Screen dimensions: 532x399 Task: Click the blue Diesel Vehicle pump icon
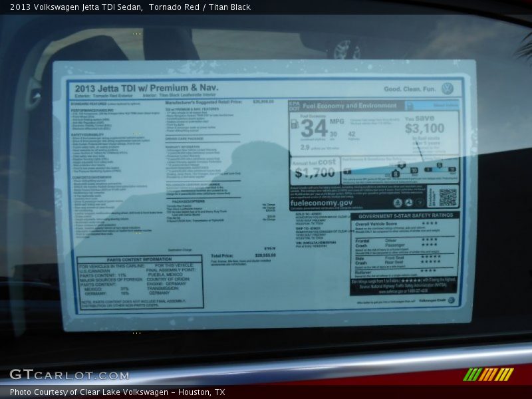410,106
